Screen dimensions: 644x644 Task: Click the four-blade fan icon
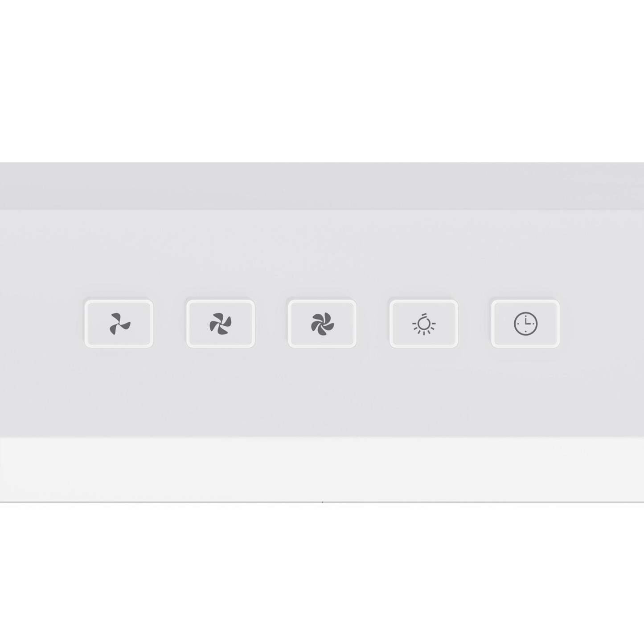coord(221,324)
